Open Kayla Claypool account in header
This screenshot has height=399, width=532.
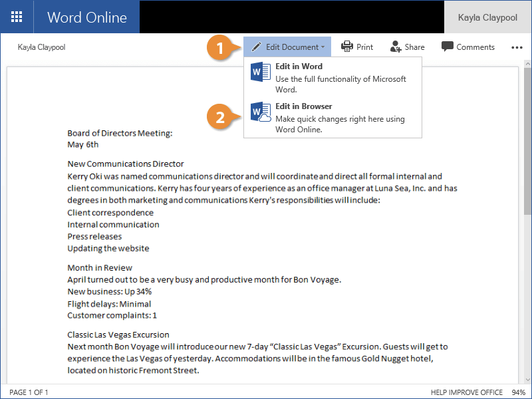pyautogui.click(x=487, y=17)
